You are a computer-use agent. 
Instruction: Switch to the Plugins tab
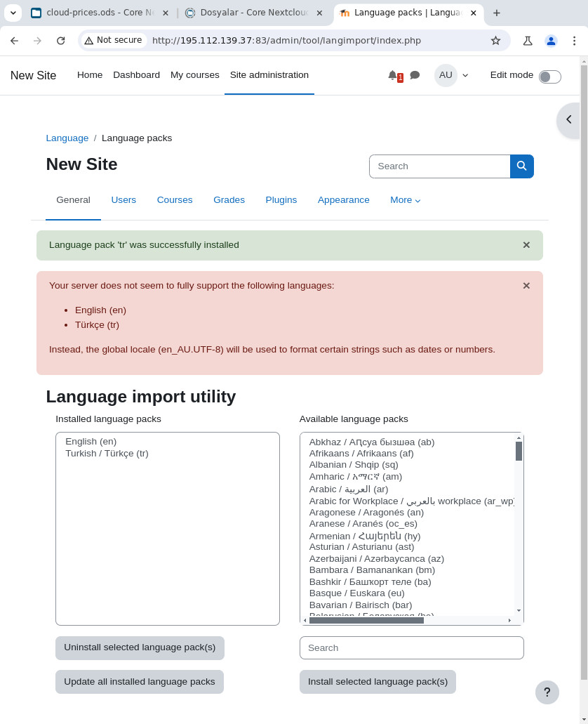[281, 200]
